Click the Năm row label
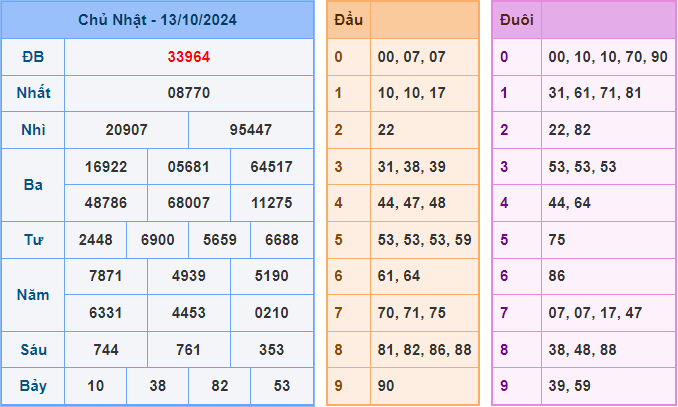 33,295
